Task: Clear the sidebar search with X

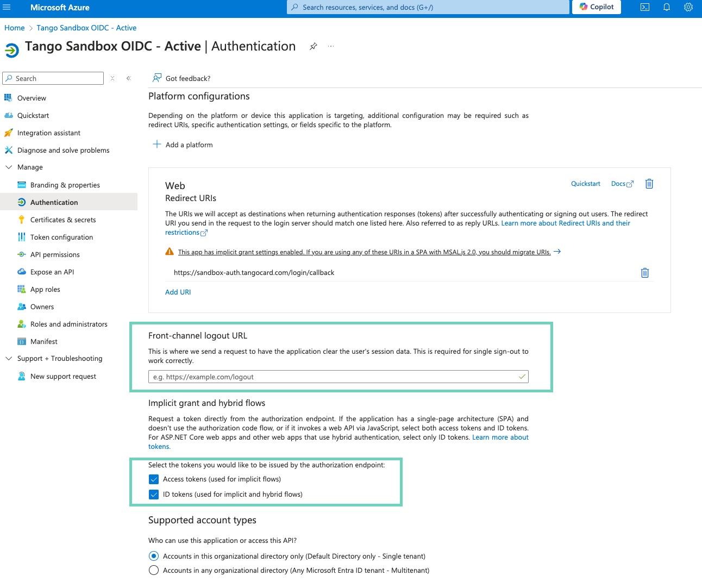Action: point(112,78)
